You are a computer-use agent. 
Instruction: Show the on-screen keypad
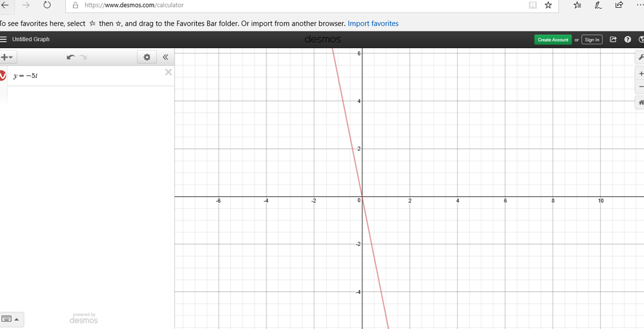[11, 319]
